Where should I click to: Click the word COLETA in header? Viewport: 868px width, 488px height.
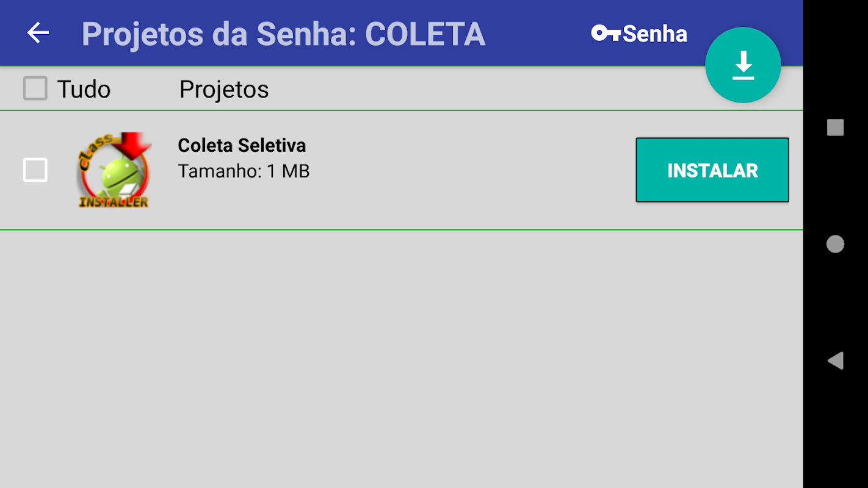(425, 34)
